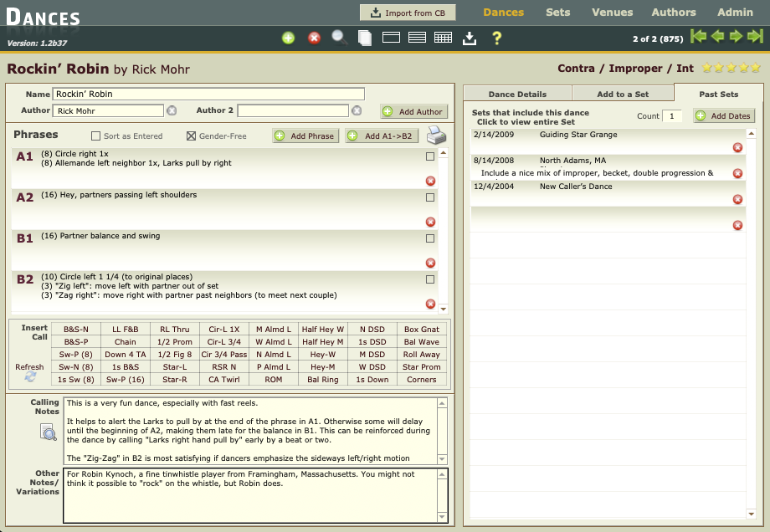This screenshot has width=770, height=532.
Task: Delete the A2 phrase with its red X
Action: pos(430,222)
